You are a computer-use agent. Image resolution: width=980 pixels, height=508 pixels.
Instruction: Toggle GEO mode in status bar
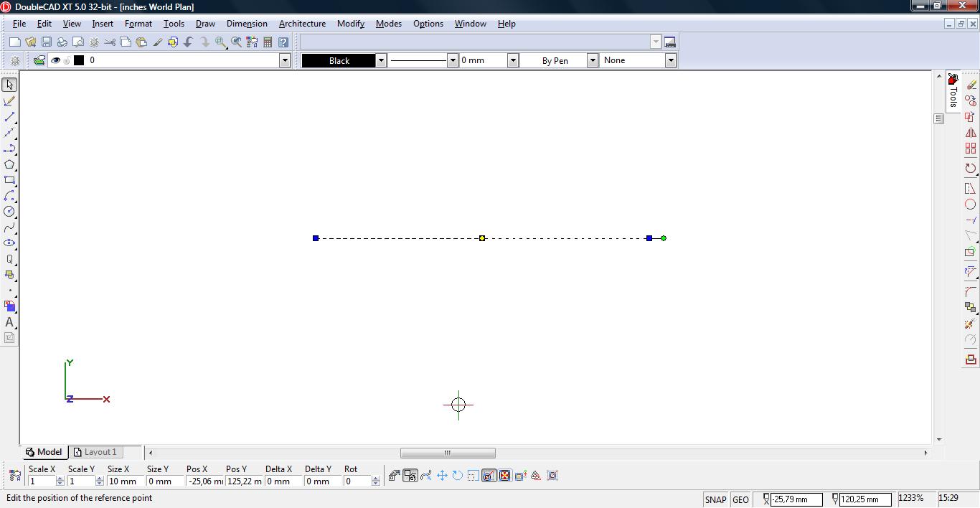pos(740,499)
